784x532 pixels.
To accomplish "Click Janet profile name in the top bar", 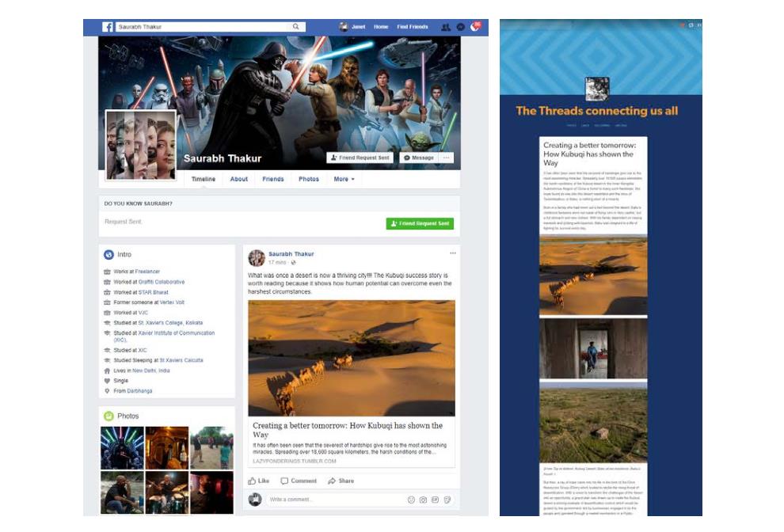I will tap(359, 27).
